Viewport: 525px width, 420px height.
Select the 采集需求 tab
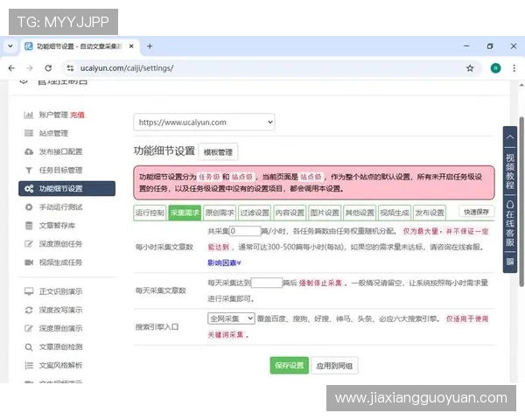point(185,213)
